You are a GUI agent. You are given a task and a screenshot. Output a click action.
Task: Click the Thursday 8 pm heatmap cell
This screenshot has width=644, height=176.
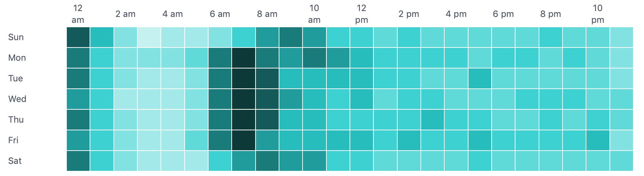click(550, 120)
